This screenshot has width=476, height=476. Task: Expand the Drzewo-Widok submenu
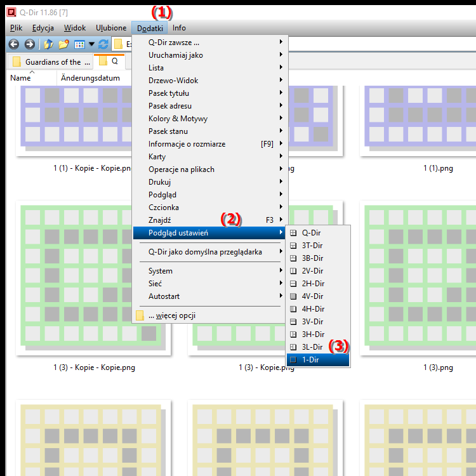pos(210,81)
